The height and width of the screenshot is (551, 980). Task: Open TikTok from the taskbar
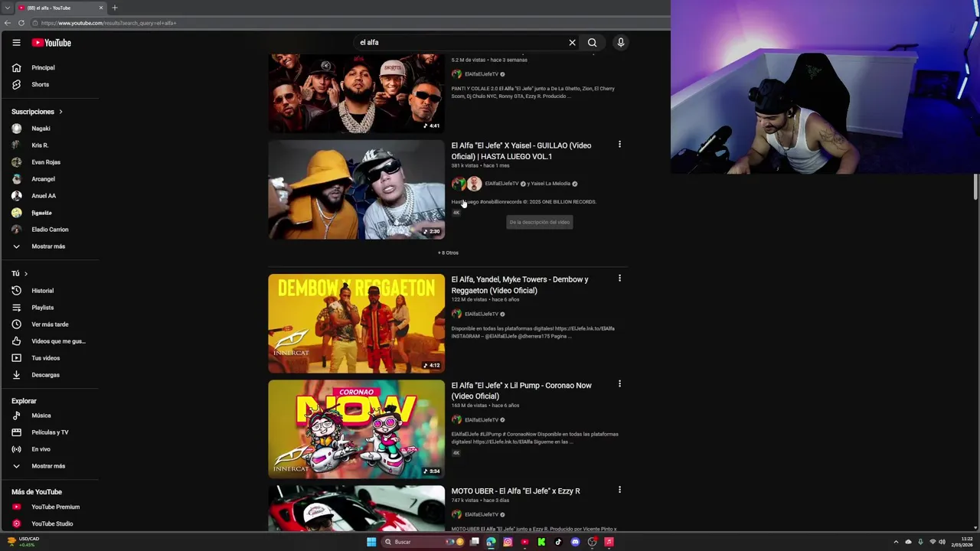558,542
